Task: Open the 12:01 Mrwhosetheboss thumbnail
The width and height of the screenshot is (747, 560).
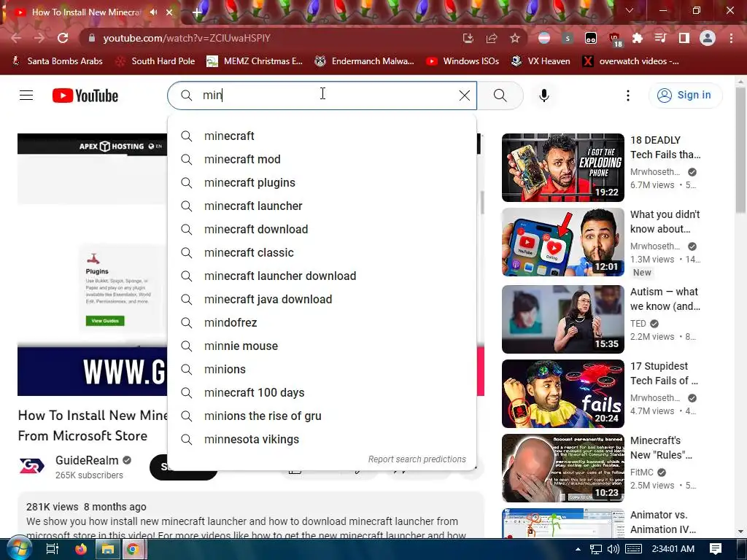Action: coord(562,242)
